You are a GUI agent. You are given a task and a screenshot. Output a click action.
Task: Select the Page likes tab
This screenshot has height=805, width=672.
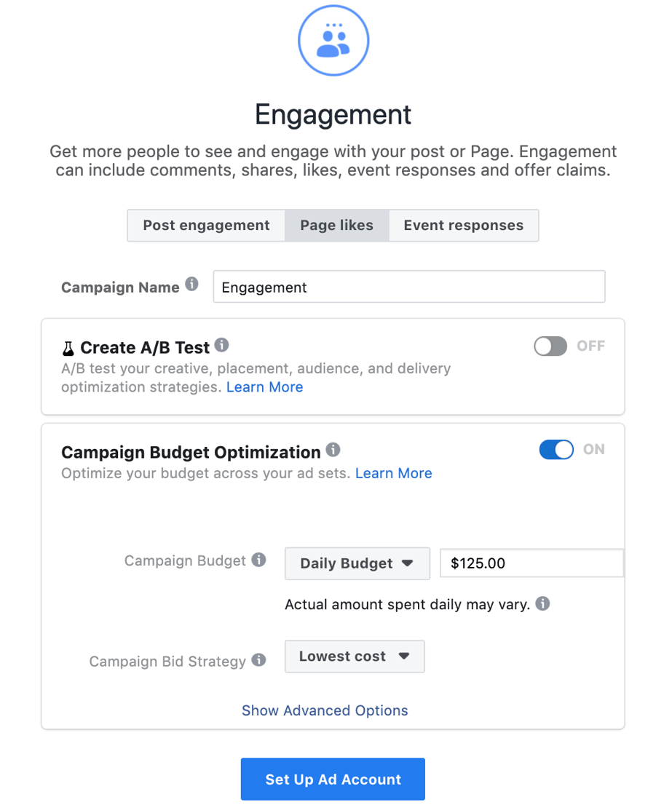coord(336,226)
